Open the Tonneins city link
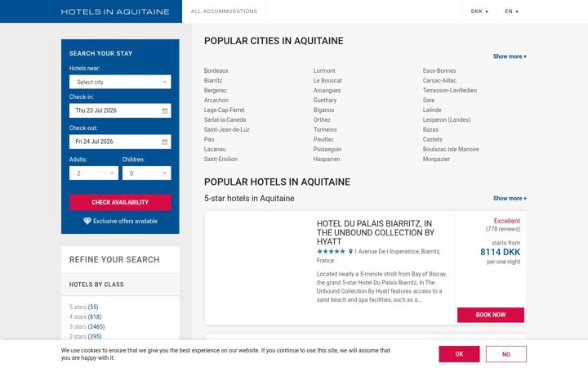Viewport: 588px width, 368px height. pyautogui.click(x=325, y=129)
